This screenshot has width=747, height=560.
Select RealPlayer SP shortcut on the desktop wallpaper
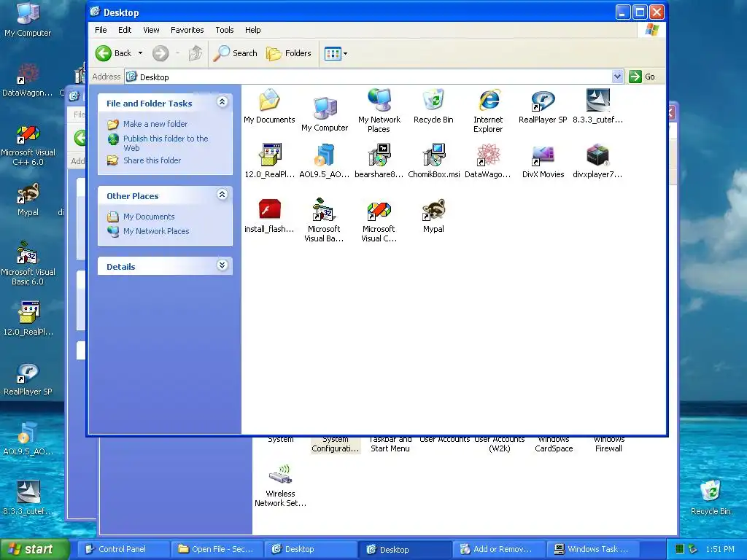point(28,379)
